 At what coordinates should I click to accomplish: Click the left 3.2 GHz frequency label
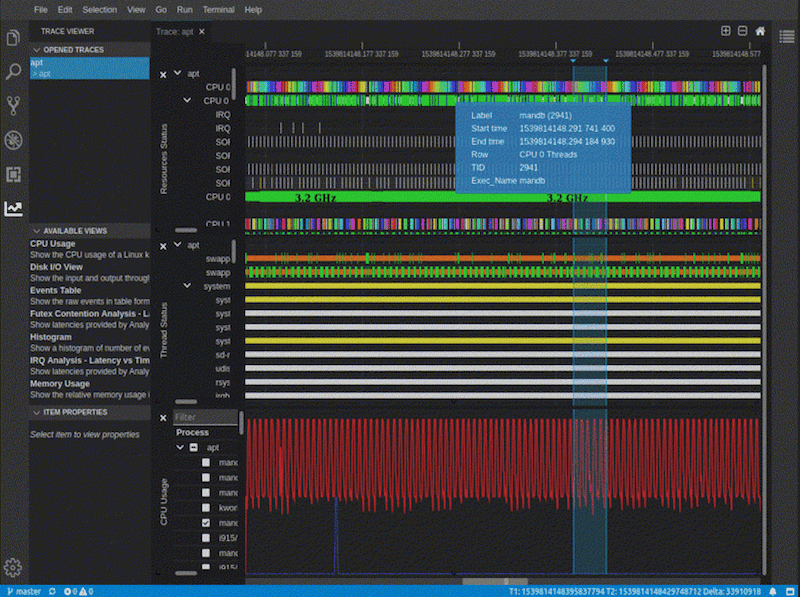tap(315, 197)
